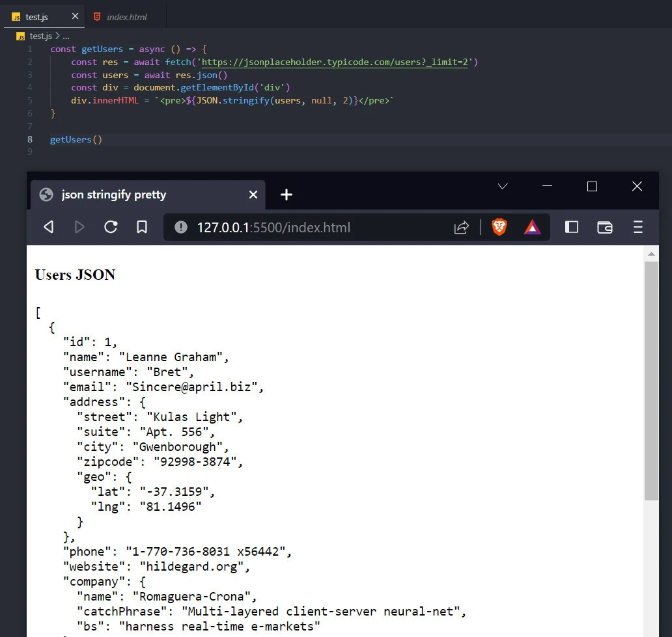Open the Brave Rewards panel
The width and height of the screenshot is (672, 637).
pyautogui.click(x=533, y=227)
